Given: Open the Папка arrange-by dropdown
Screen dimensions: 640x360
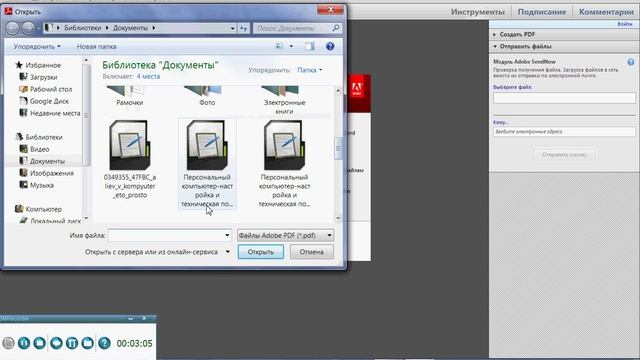Looking at the screenshot, I should 309,70.
